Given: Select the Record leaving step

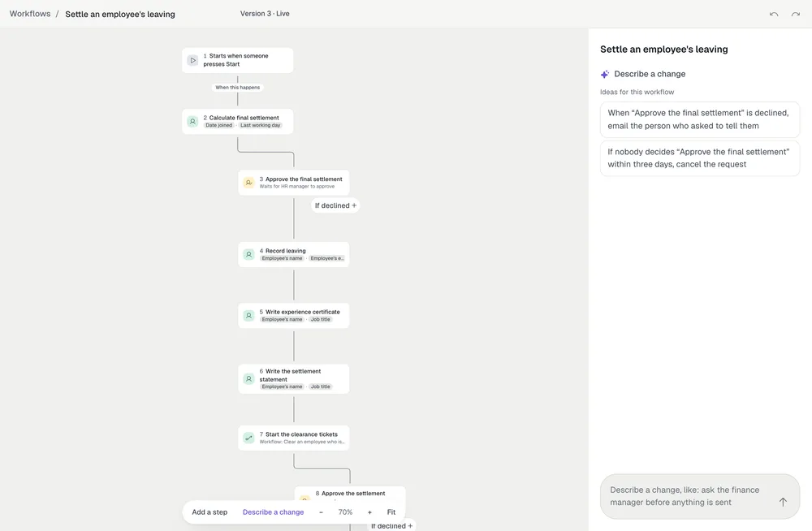Looking at the screenshot, I should coord(294,254).
